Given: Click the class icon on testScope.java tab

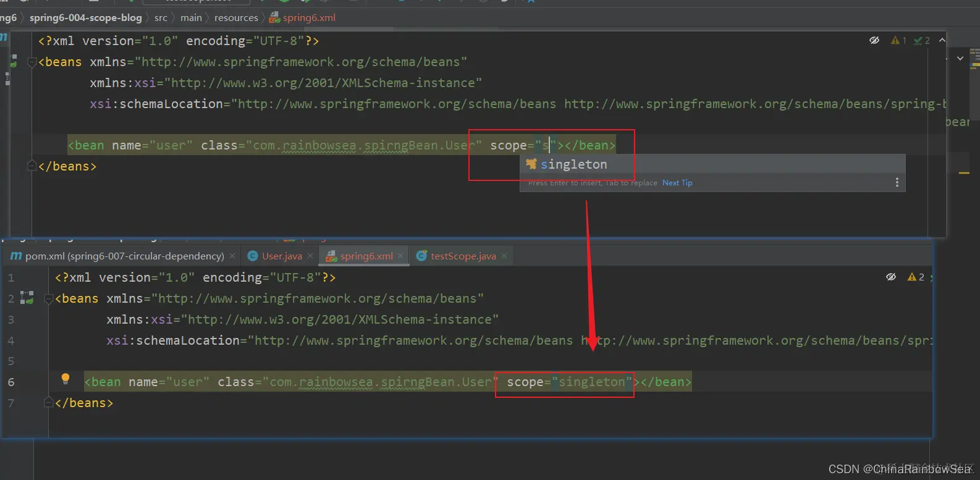Looking at the screenshot, I should coord(421,256).
